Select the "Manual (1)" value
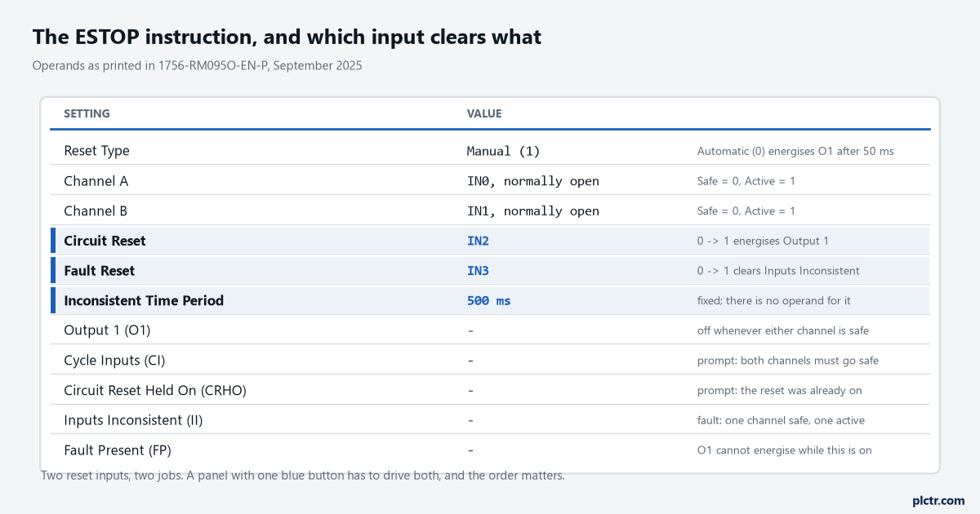 (503, 151)
